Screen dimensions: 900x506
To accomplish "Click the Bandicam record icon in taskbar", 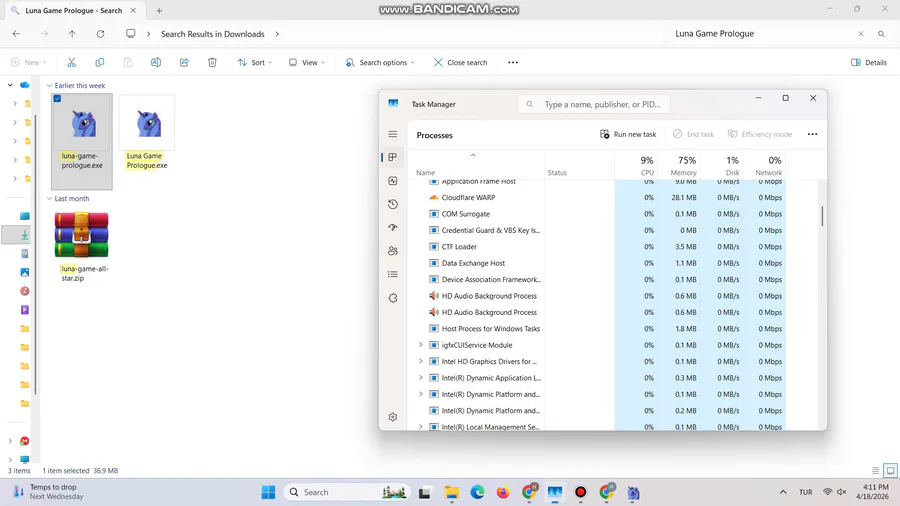I will pos(580,492).
